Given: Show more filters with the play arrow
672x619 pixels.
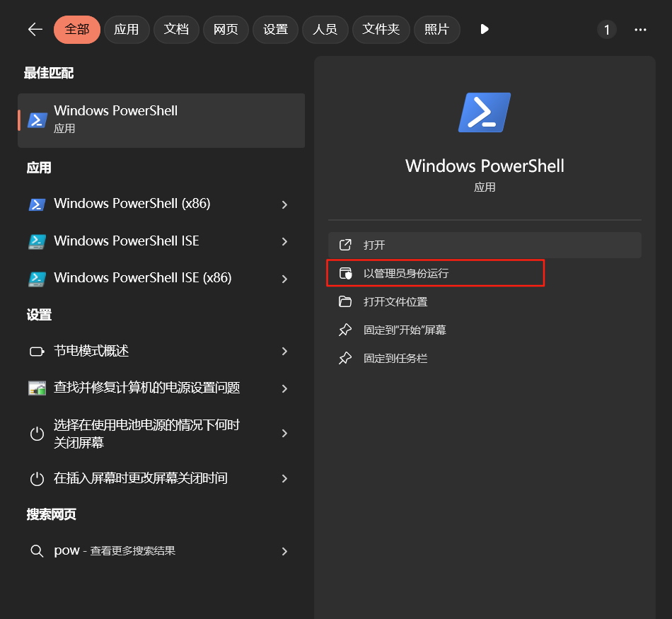Looking at the screenshot, I should (485, 29).
